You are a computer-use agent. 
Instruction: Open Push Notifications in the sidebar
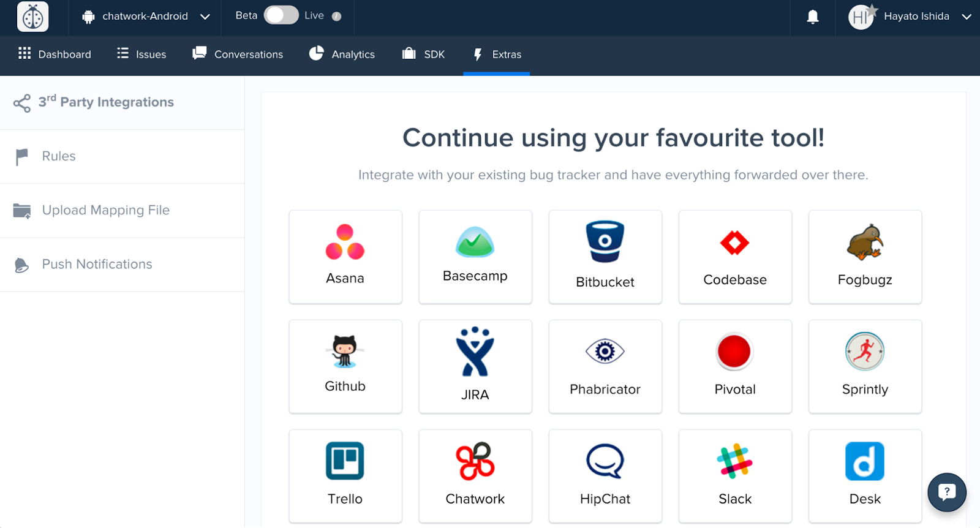pyautogui.click(x=122, y=265)
